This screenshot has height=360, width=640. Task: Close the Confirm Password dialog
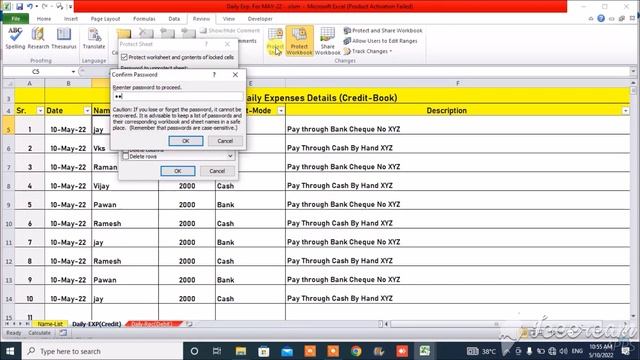coord(235,75)
